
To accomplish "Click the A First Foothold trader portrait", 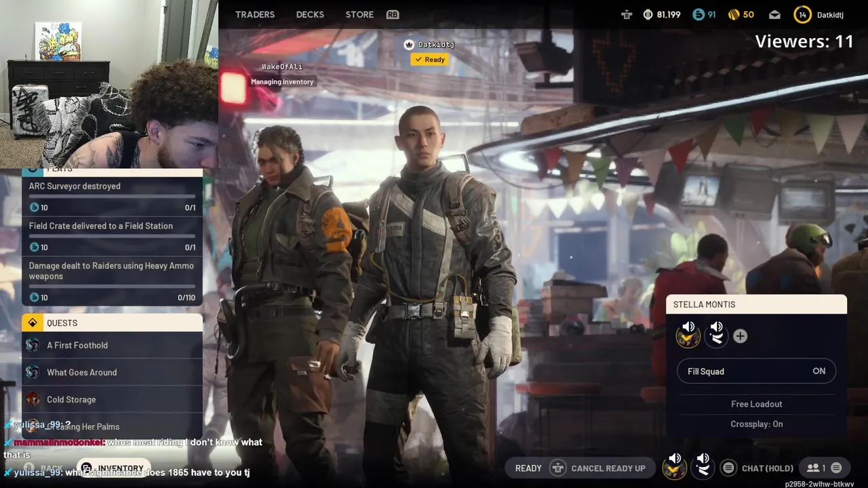I will click(32, 345).
